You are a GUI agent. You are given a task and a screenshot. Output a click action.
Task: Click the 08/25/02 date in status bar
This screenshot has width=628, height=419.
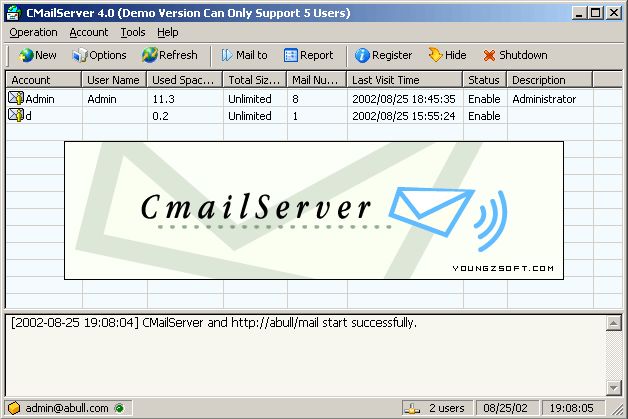coord(505,408)
